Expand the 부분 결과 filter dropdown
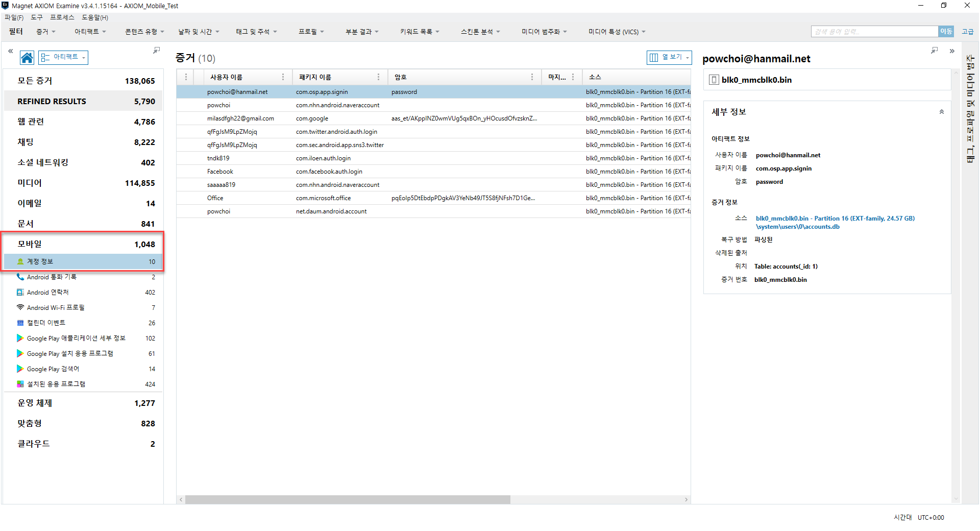This screenshot has width=980, height=531. (x=362, y=32)
